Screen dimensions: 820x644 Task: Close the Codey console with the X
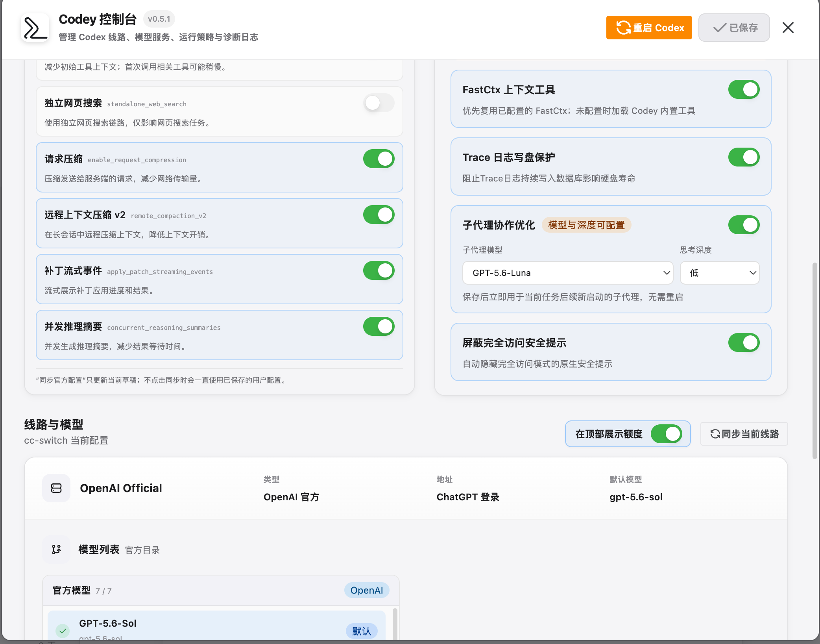click(788, 28)
